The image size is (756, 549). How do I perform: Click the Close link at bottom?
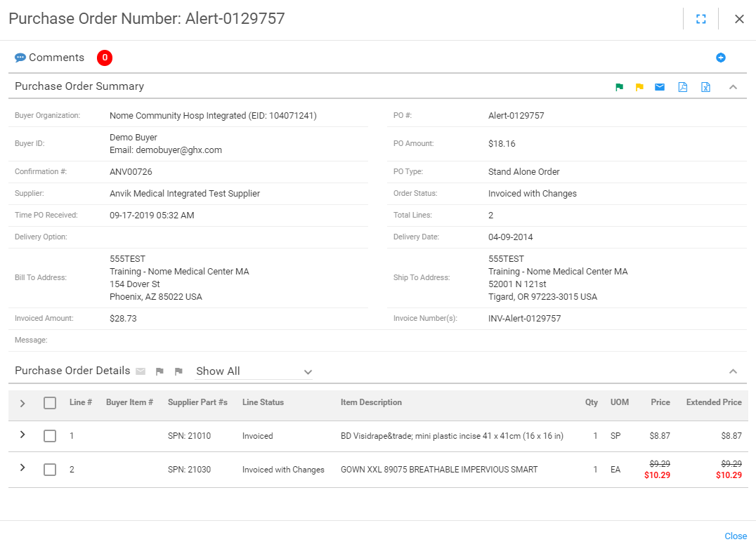[736, 536]
